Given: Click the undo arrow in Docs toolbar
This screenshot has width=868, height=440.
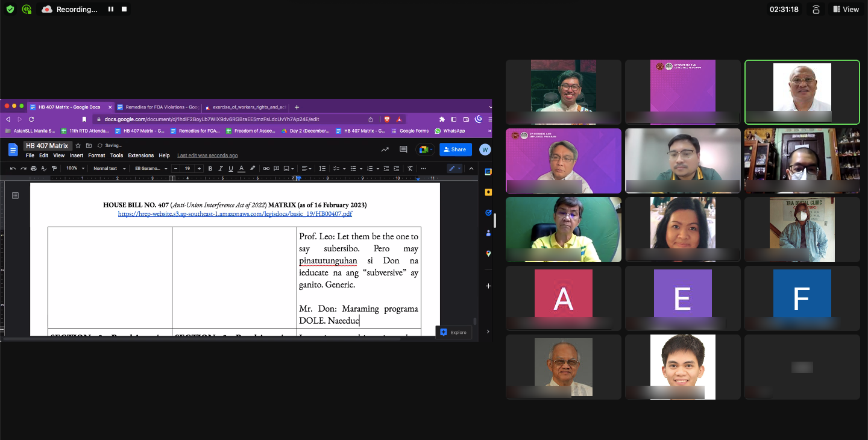Looking at the screenshot, I should pyautogui.click(x=13, y=169).
